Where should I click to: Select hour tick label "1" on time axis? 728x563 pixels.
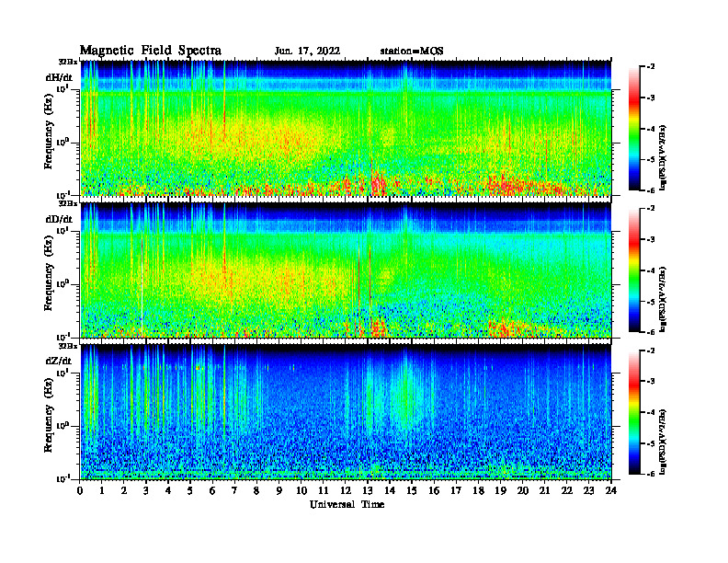click(102, 490)
